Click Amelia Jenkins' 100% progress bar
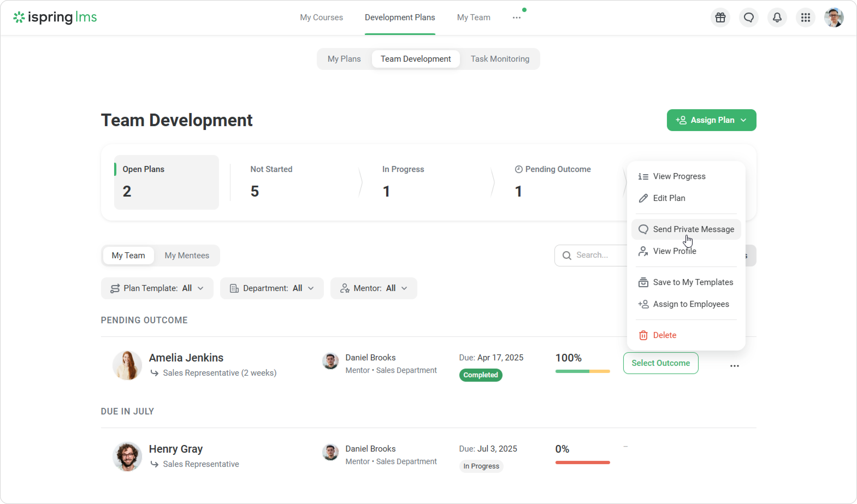The image size is (857, 504). 582,371
